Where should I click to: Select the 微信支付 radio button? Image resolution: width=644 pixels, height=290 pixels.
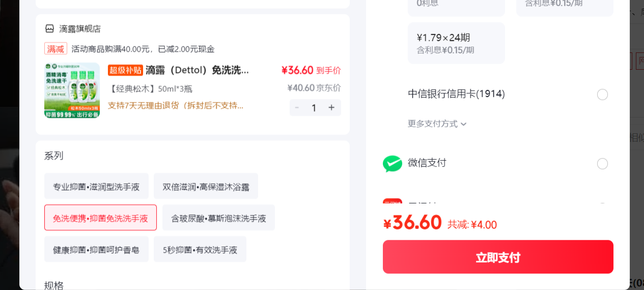tap(602, 164)
